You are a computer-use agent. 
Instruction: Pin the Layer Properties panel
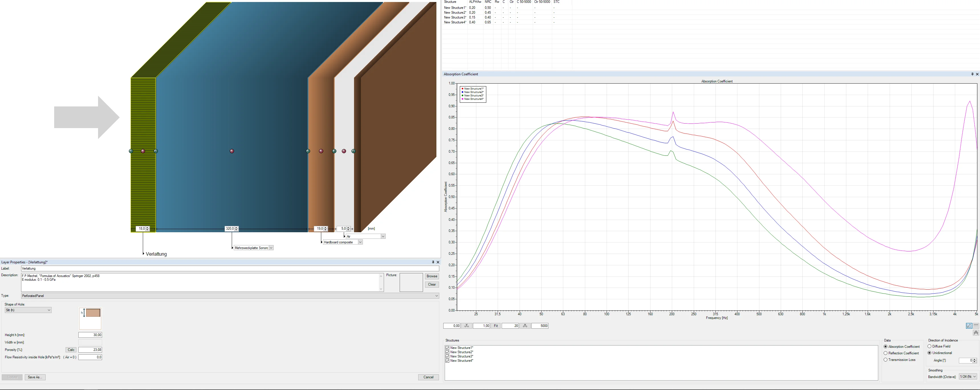point(433,262)
